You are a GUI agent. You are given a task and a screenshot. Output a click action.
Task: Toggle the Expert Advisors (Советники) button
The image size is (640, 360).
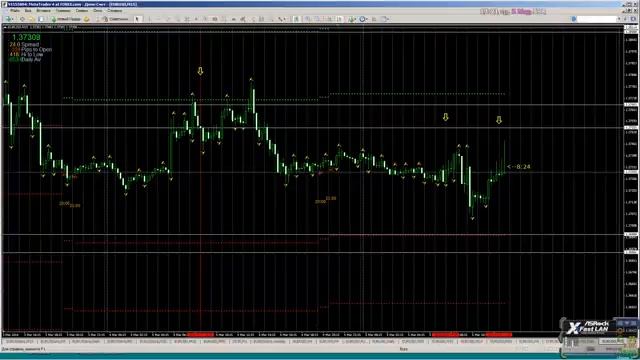116,19
